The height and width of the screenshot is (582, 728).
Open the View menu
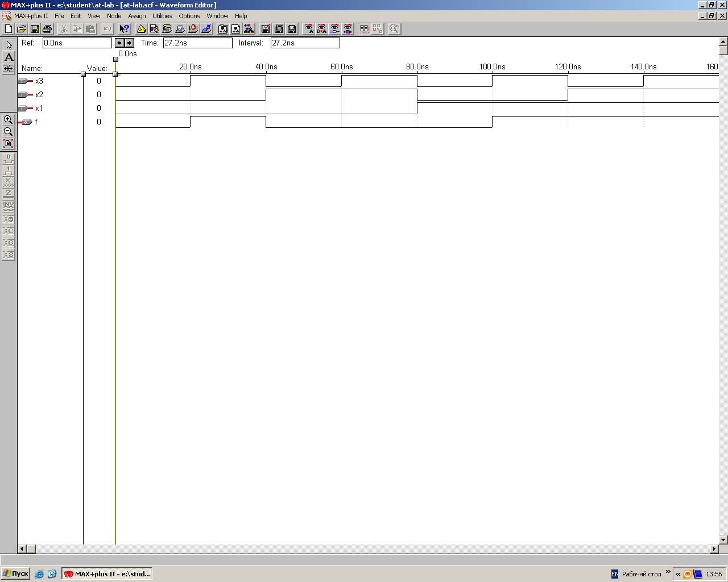pyautogui.click(x=94, y=16)
